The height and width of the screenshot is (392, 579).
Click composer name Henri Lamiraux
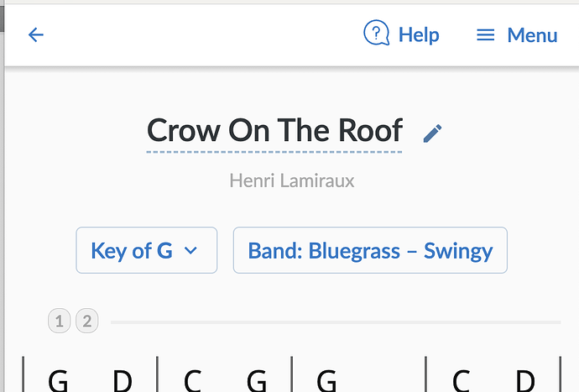coord(291,180)
